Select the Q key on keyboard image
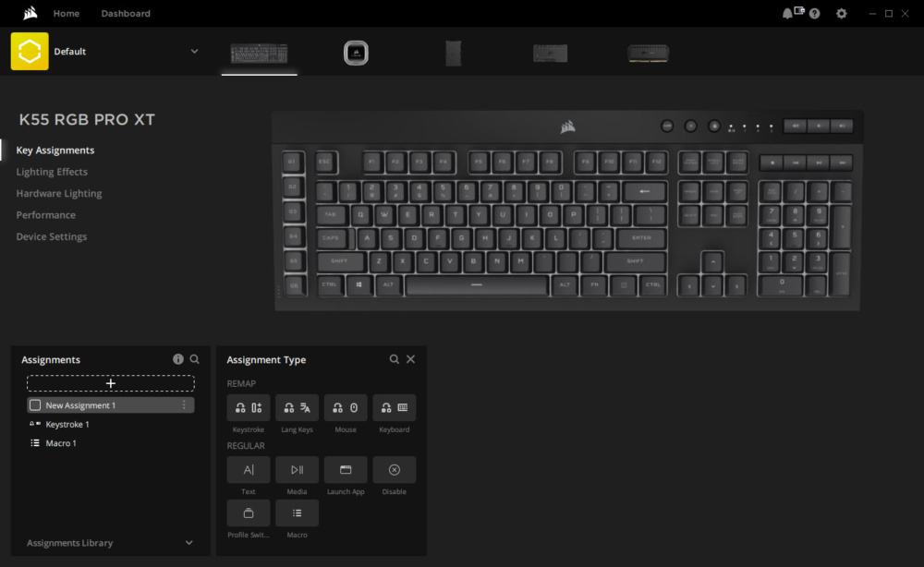This screenshot has width=924, height=567. click(360, 215)
